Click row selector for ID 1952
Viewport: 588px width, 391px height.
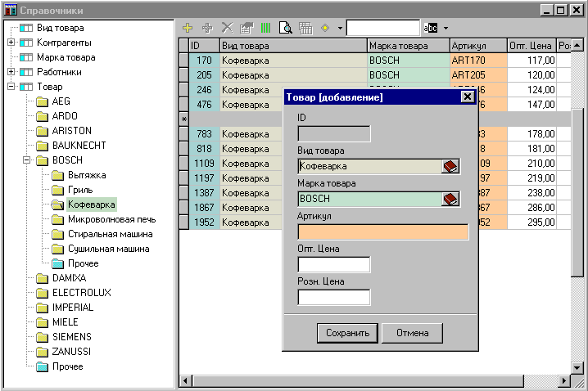tap(183, 222)
